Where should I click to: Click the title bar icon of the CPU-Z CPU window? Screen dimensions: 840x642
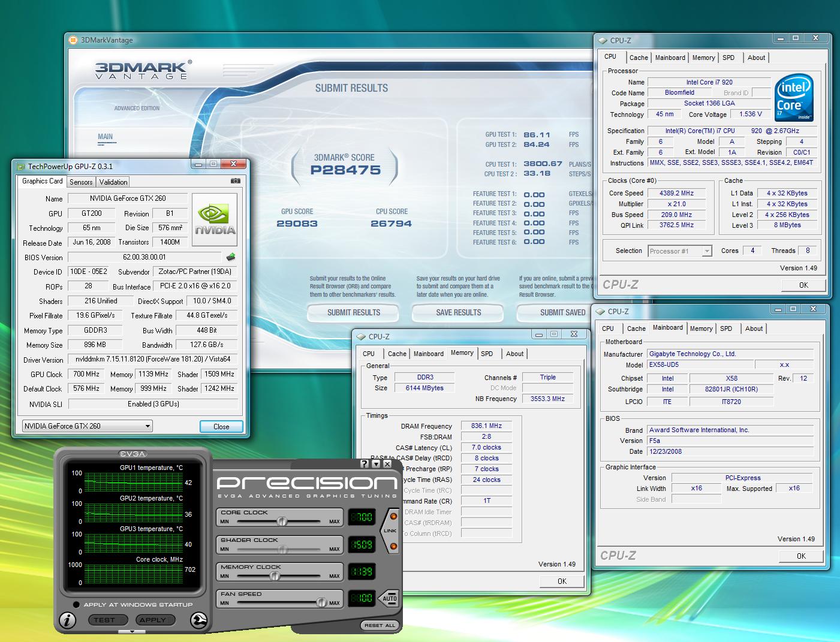point(603,41)
